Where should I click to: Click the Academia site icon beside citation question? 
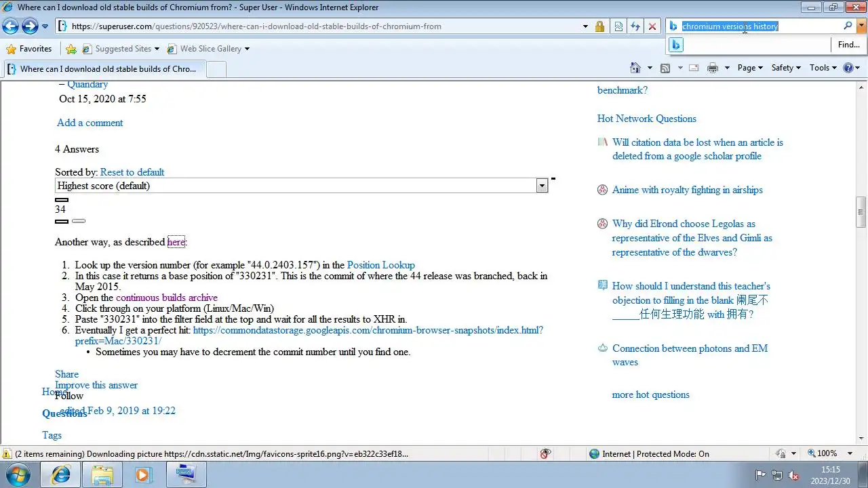click(602, 142)
